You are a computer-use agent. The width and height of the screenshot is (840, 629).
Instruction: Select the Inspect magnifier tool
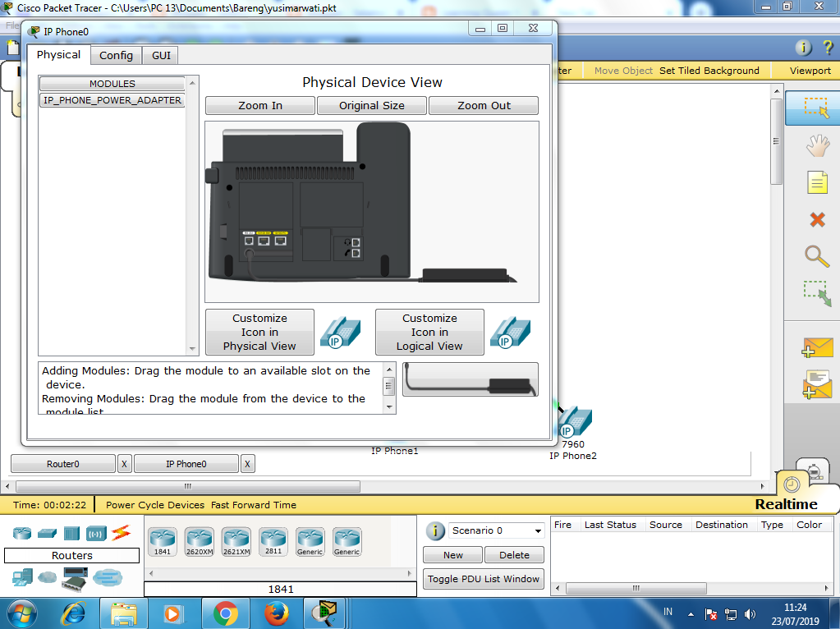tap(817, 256)
